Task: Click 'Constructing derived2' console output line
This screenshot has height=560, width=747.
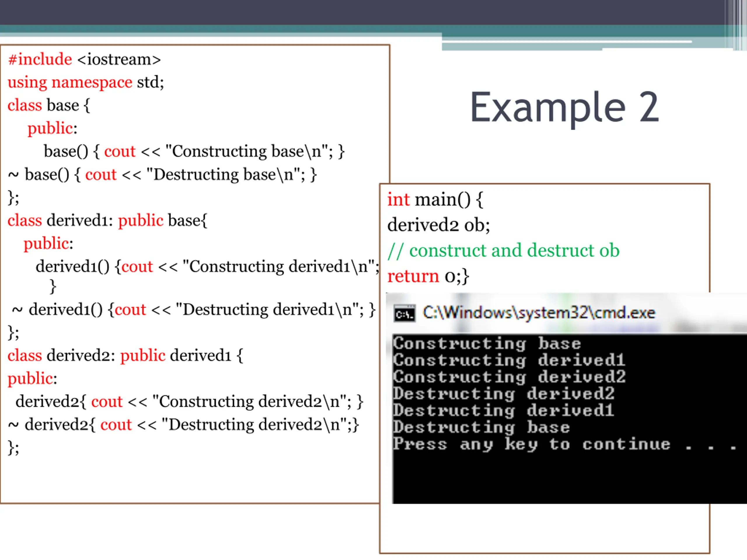Action: pyautogui.click(x=509, y=377)
